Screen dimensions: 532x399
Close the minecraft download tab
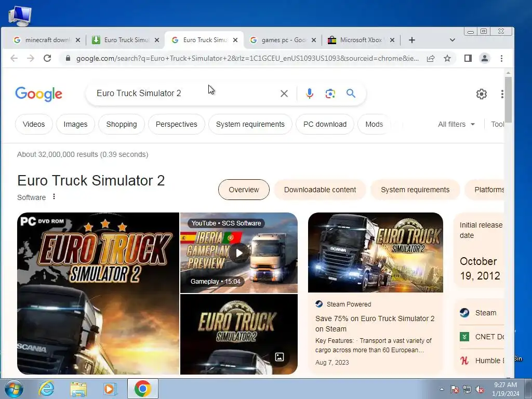click(x=78, y=40)
